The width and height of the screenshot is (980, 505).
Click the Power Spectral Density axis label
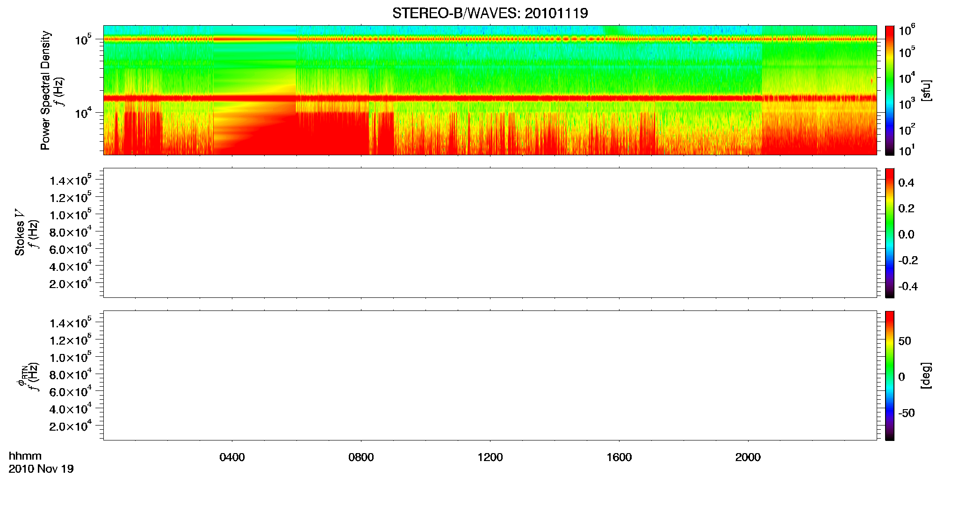tap(45, 90)
